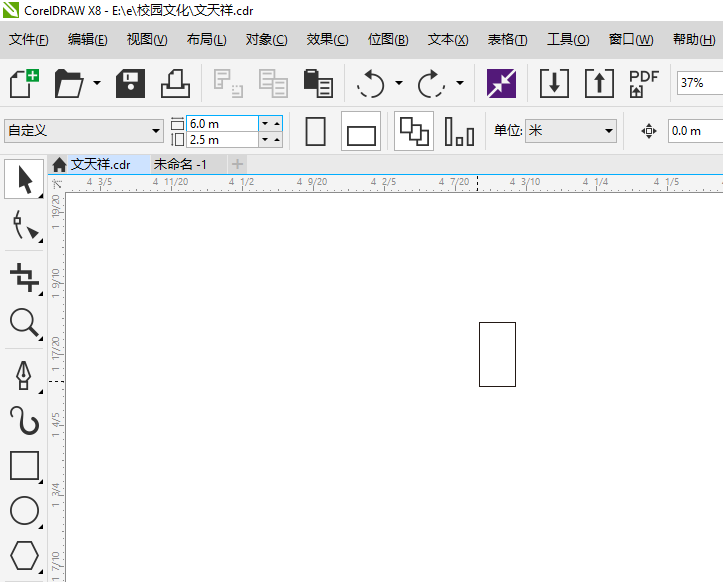Open the 对象 menu
The height and width of the screenshot is (582, 723).
267,40
